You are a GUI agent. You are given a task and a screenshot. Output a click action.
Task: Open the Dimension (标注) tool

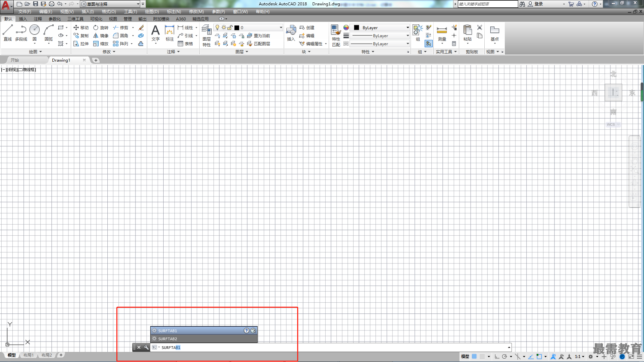[170, 33]
